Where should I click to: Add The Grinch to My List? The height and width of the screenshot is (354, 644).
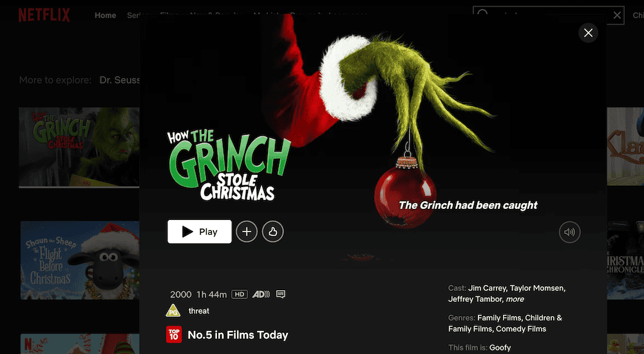pos(247,232)
